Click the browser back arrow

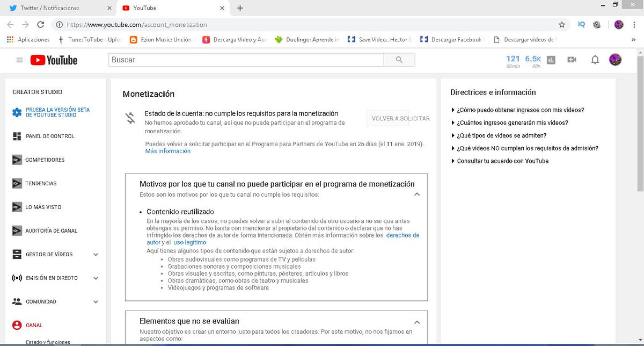click(x=10, y=25)
